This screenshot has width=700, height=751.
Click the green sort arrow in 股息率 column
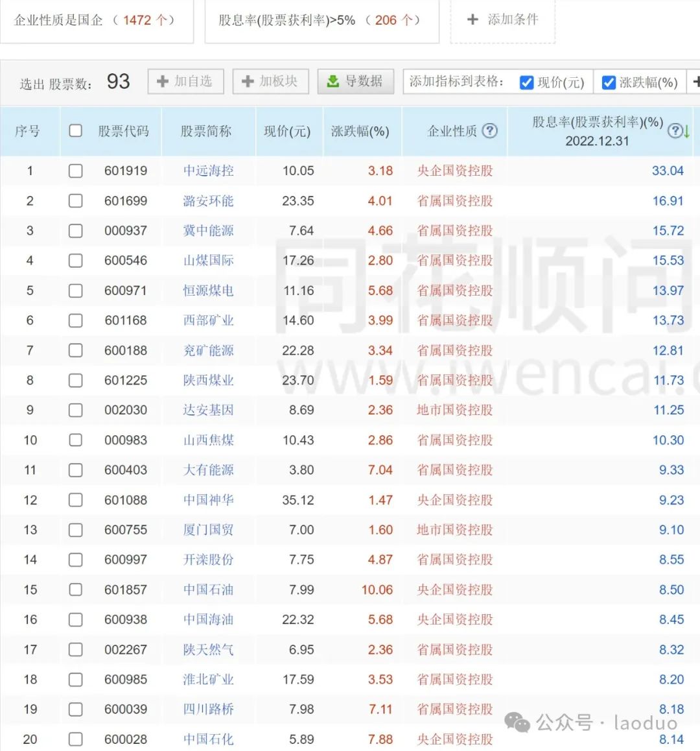[x=686, y=132]
